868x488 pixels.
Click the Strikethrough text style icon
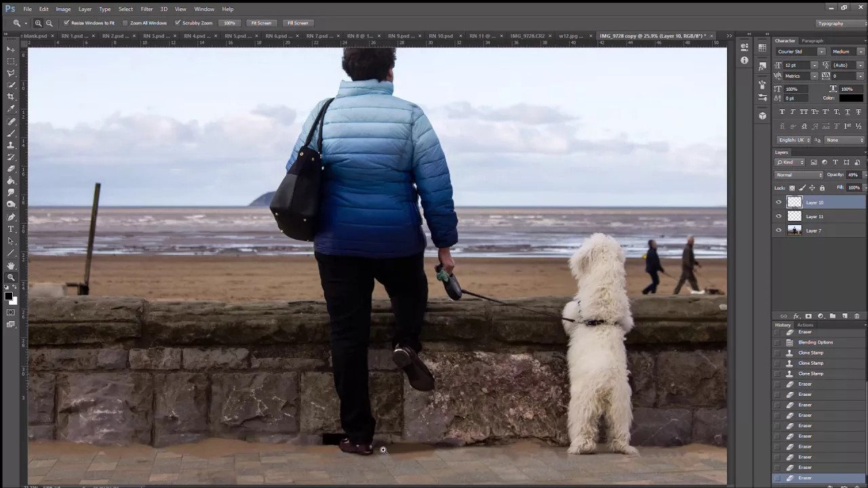pos(859,112)
